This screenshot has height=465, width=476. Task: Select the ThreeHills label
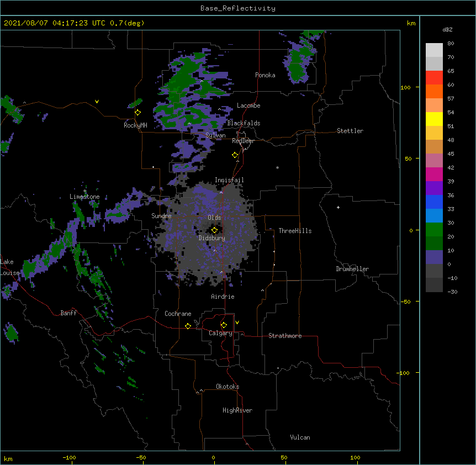(x=295, y=231)
